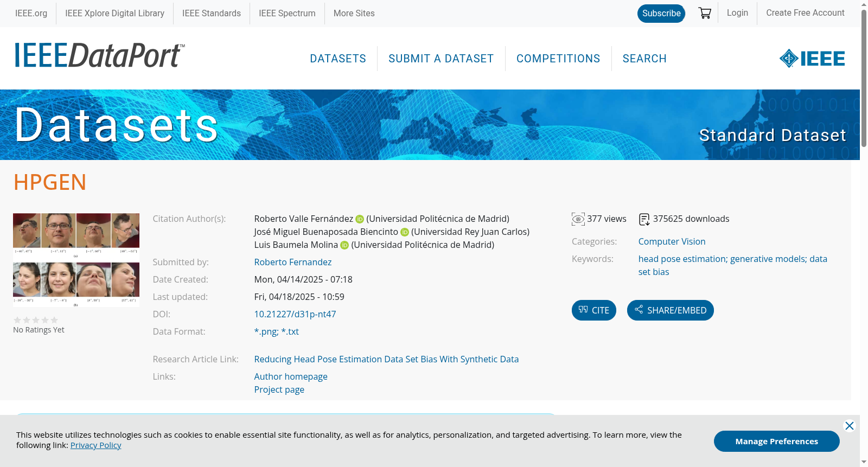The image size is (868, 467).
Task: Open IEEE Xplore Digital Library link
Action: (114, 13)
